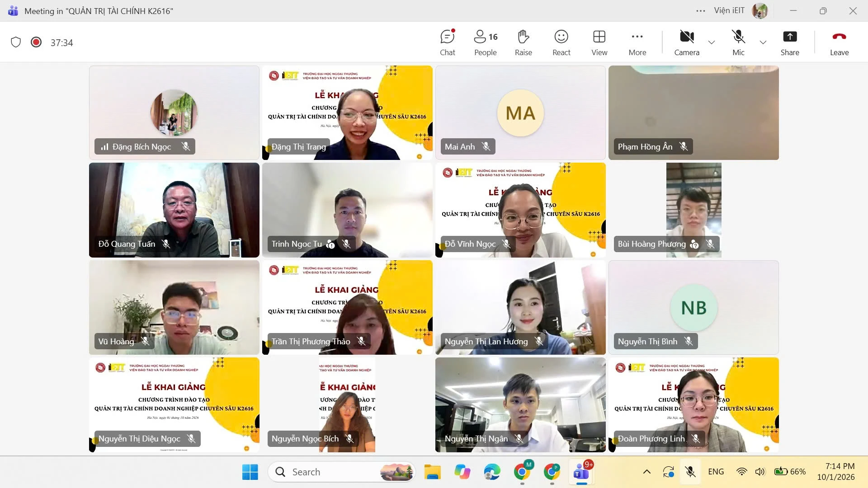Expand the Camera options arrow

tap(712, 42)
